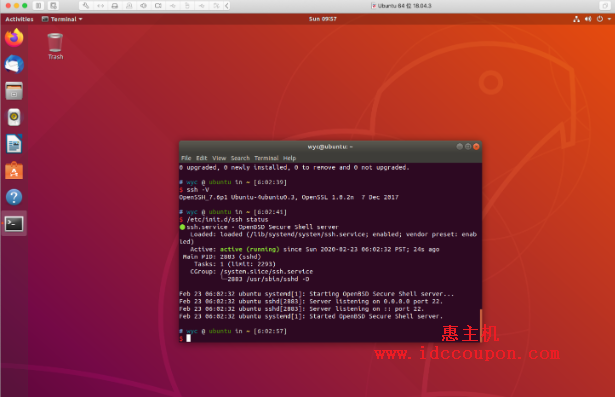Select the Trash icon on the desktop
This screenshot has width=615, height=397.
[55, 46]
